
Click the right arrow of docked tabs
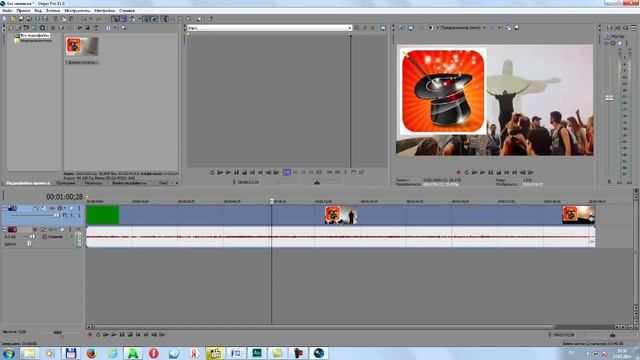[177, 183]
